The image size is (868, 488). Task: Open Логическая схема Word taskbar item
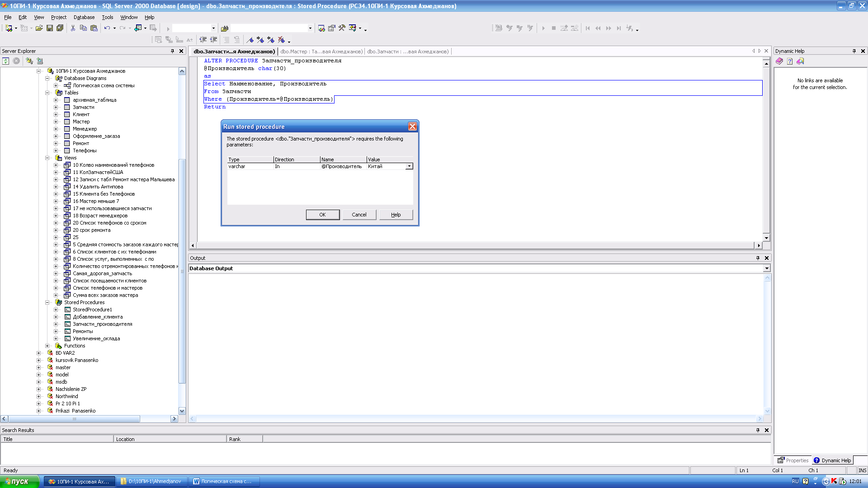223,481
